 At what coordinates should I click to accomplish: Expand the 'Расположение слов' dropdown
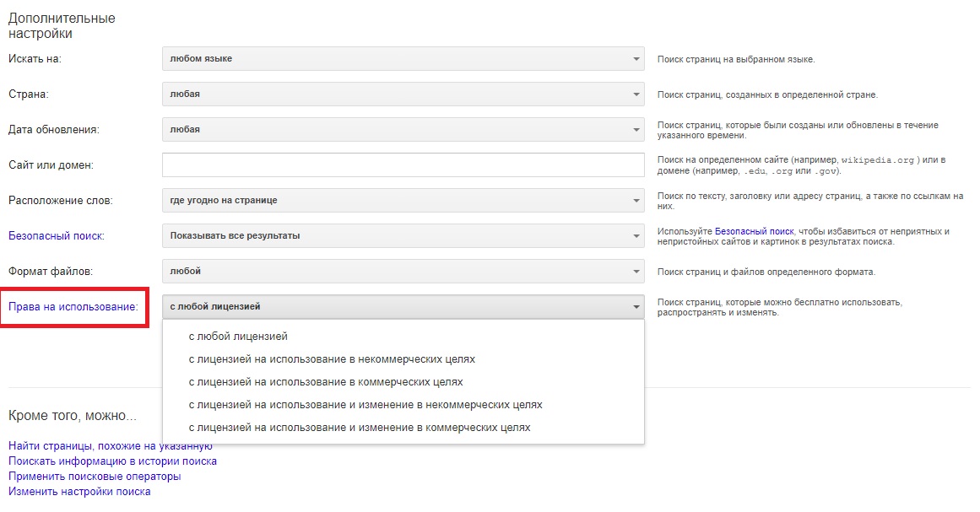pos(403,201)
